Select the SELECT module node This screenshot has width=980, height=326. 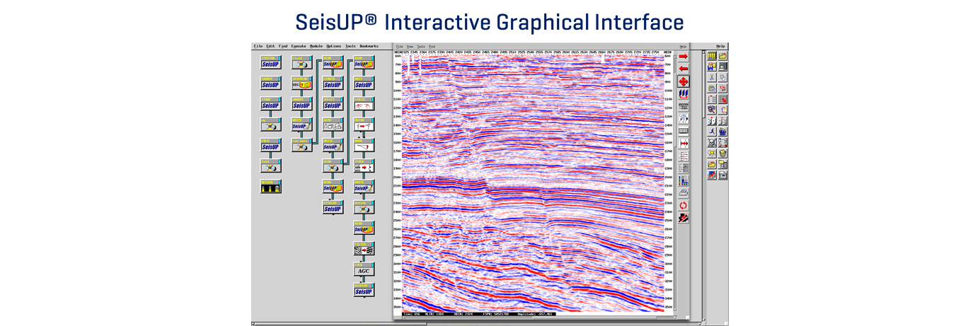(x=333, y=103)
